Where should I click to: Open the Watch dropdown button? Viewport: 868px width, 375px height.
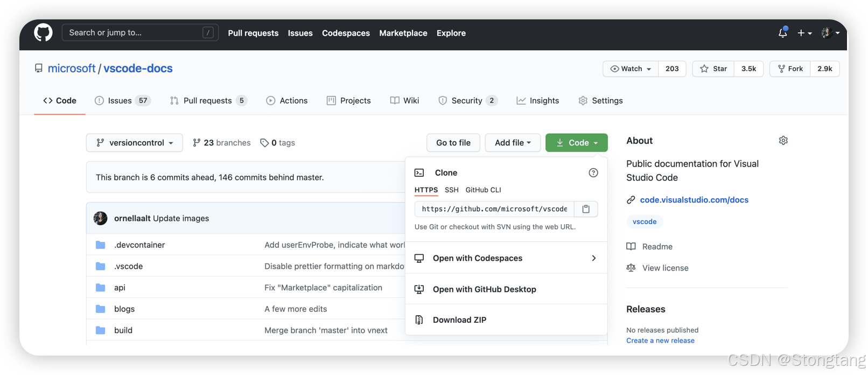pos(631,68)
